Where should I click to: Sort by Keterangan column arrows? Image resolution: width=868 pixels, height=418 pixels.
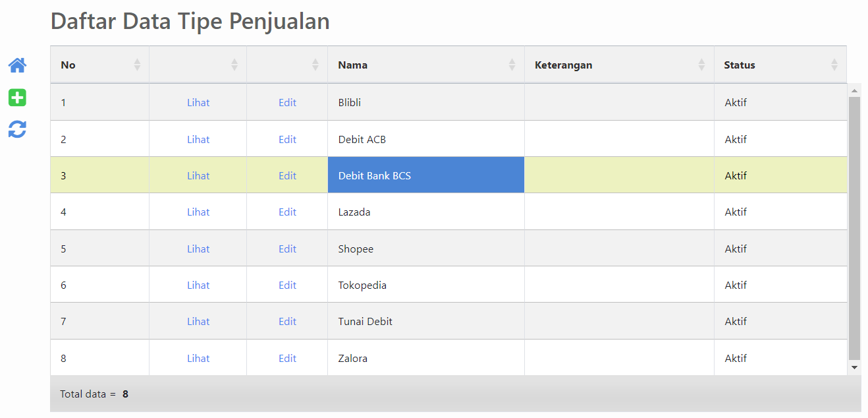[x=702, y=65]
